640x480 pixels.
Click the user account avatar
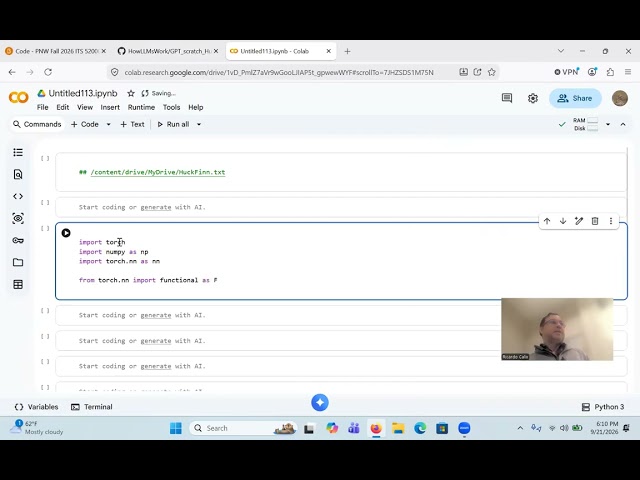620,98
